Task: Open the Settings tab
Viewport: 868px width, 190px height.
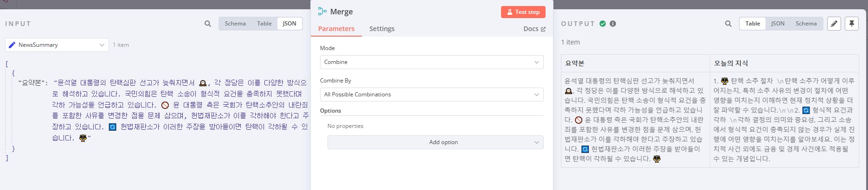Action: [x=382, y=29]
